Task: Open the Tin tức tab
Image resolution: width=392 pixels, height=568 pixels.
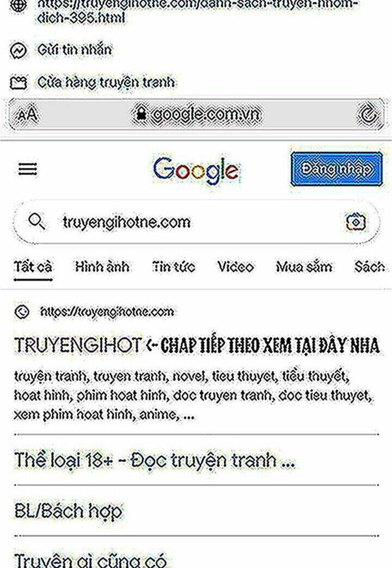Action: tap(174, 267)
